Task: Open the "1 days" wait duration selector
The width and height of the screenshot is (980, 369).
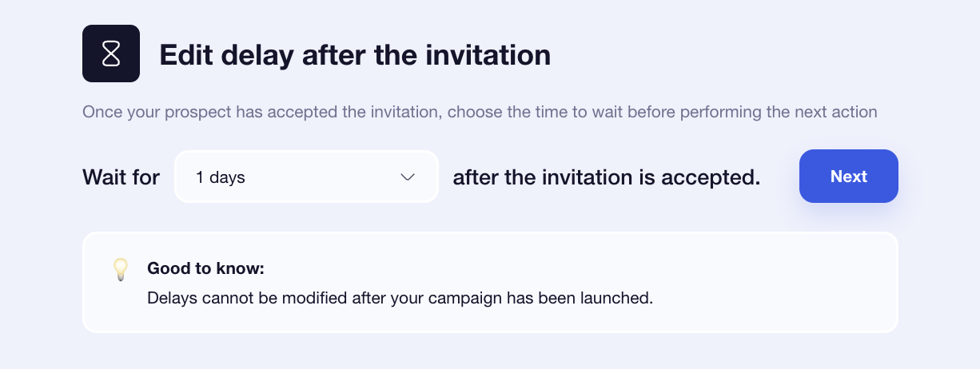Action: click(x=306, y=177)
